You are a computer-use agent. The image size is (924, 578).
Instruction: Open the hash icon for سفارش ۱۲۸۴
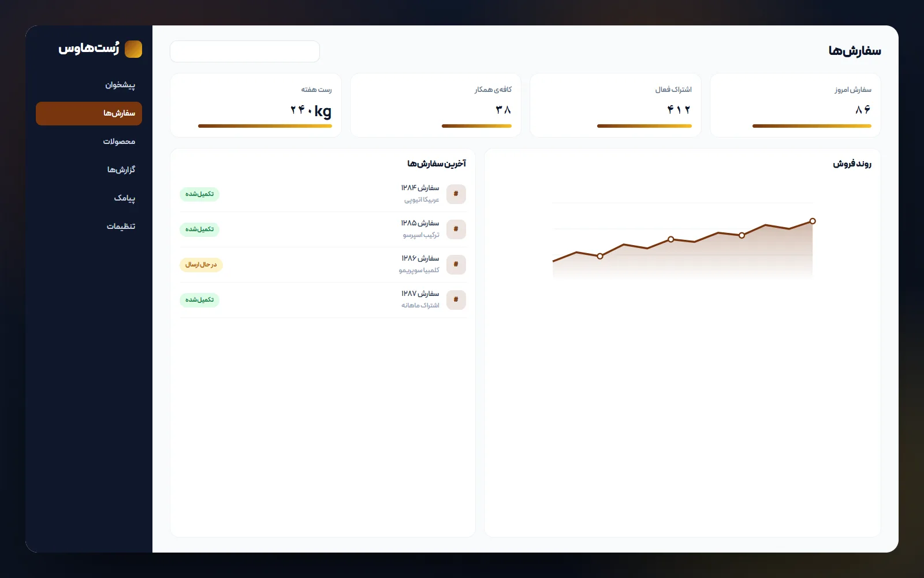[x=456, y=194]
